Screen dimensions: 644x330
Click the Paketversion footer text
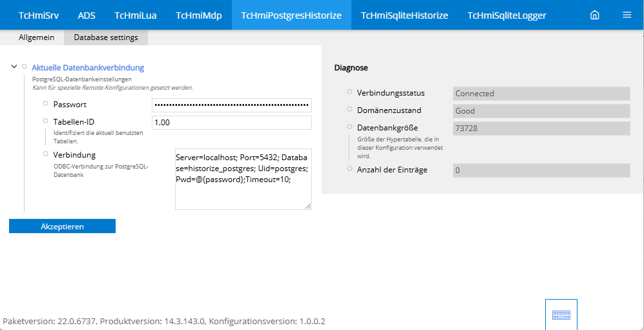click(x=164, y=321)
